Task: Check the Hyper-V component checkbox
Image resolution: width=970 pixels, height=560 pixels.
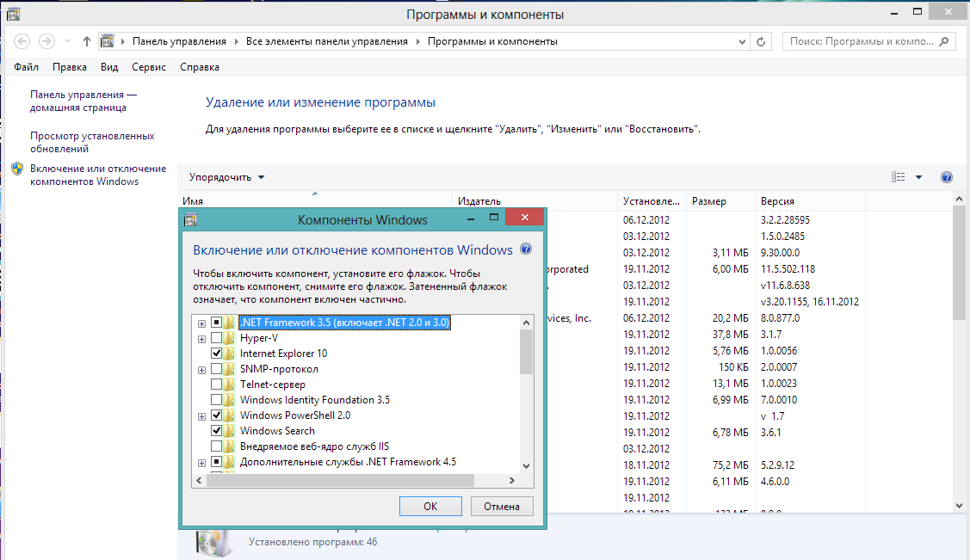Action: click(x=217, y=338)
